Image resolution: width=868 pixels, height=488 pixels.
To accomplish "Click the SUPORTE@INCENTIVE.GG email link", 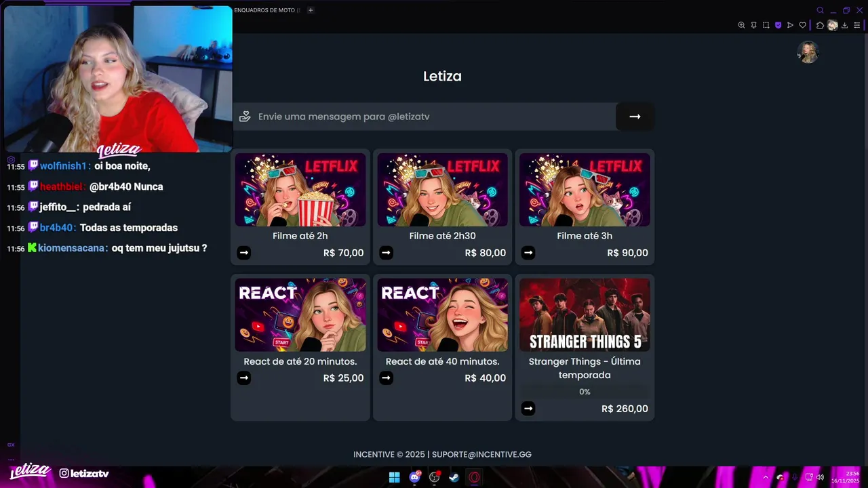I will click(481, 454).
